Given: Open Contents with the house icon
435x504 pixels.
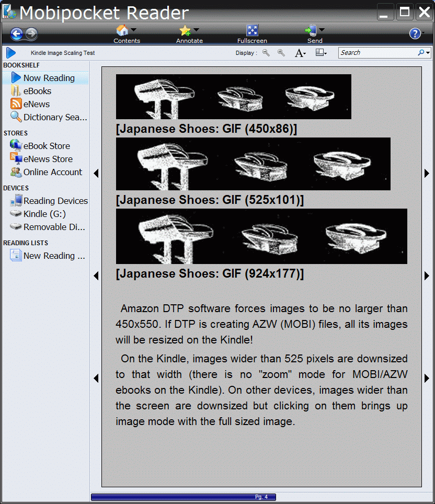Looking at the screenshot, I should coord(122,30).
